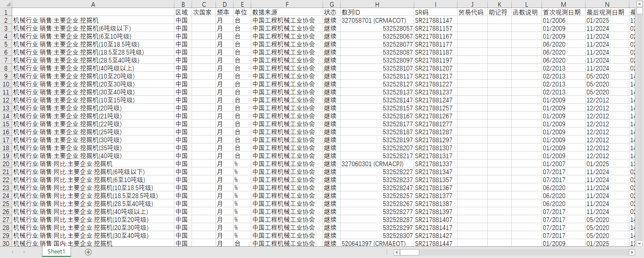Select row 20 header
This screenshot has width=644, height=258.
tap(6, 164)
